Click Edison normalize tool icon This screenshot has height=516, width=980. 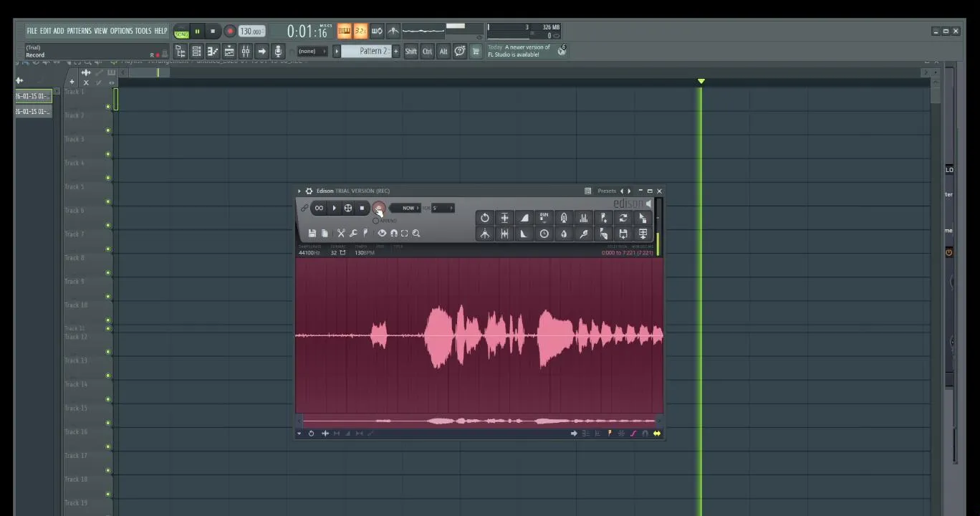(x=504, y=218)
